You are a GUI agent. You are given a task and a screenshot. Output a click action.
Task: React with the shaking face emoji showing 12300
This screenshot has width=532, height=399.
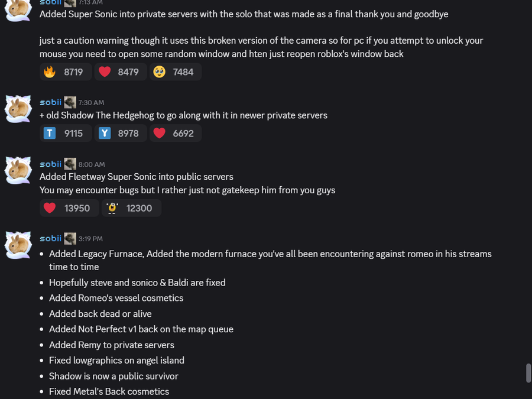131,208
